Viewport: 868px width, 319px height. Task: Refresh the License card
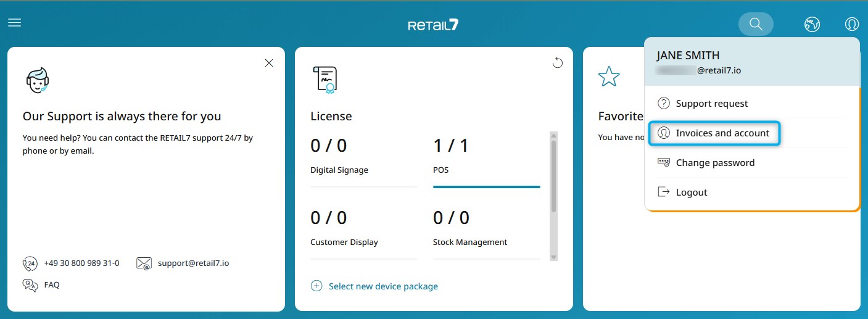coord(558,62)
